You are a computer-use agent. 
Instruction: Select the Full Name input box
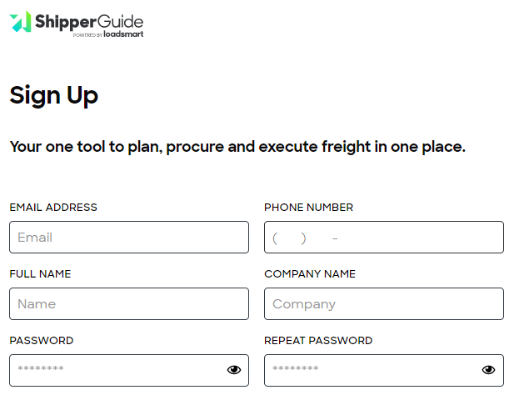click(129, 304)
